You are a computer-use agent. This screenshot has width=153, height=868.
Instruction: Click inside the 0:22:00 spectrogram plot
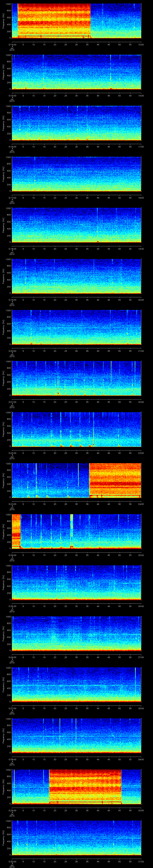point(77,429)
